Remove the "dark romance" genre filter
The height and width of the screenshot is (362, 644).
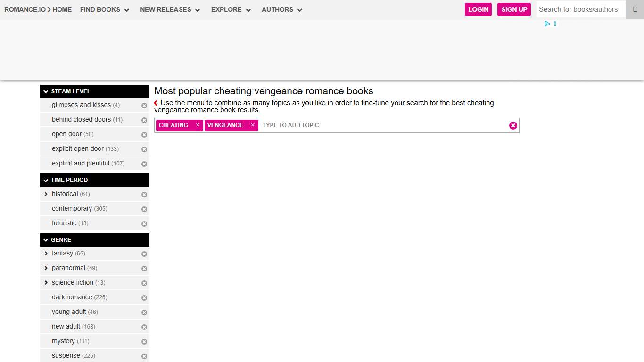144,297
